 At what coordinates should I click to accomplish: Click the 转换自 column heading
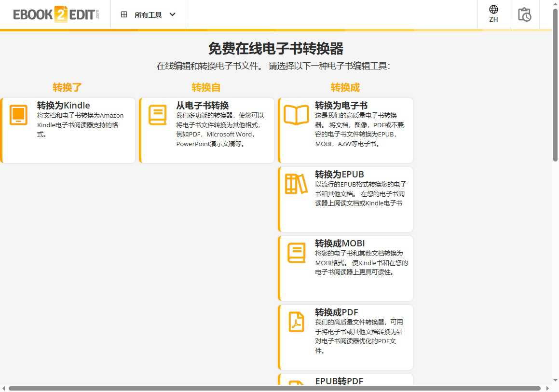tap(206, 87)
